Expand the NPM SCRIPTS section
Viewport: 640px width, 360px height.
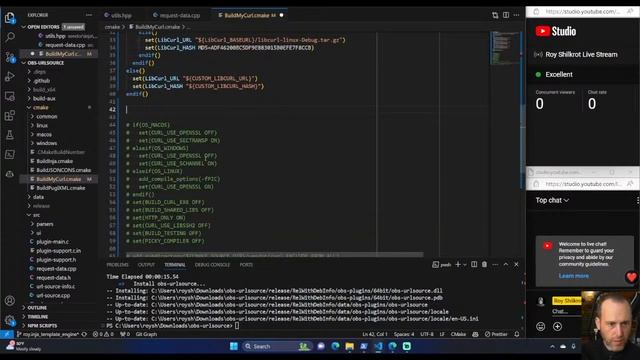(x=42, y=326)
